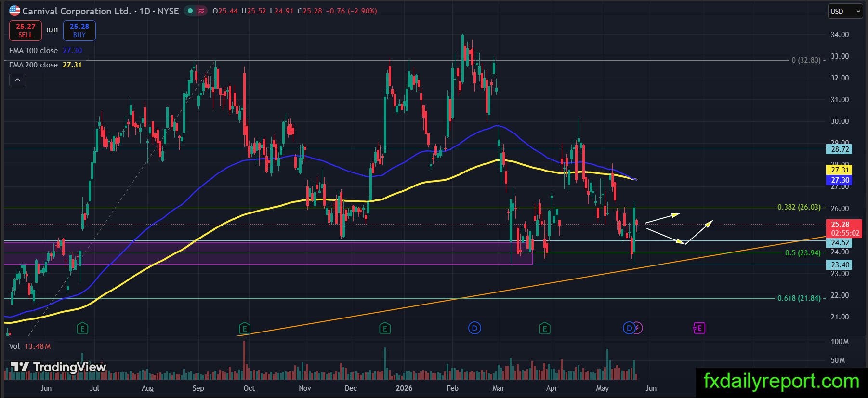
Task: Open the earnings marker in late December
Action: click(x=384, y=329)
